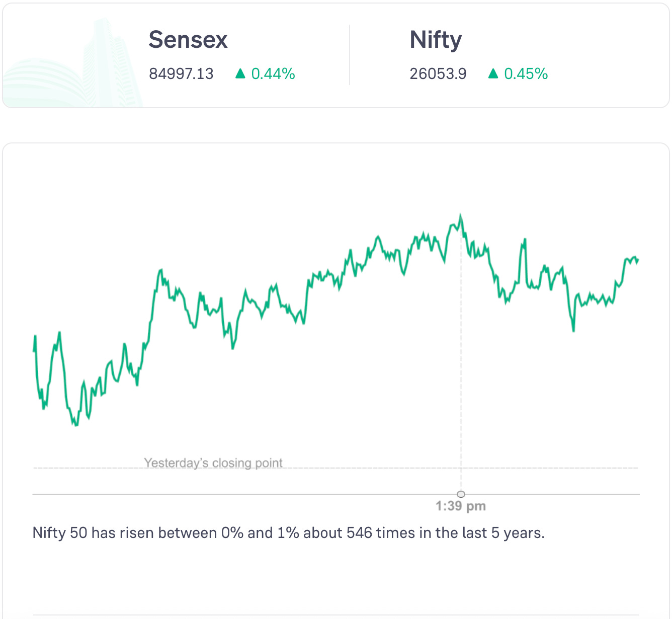672x619 pixels.
Task: Click the vertical divider between Sensex and Nifty
Action: pyautogui.click(x=350, y=55)
